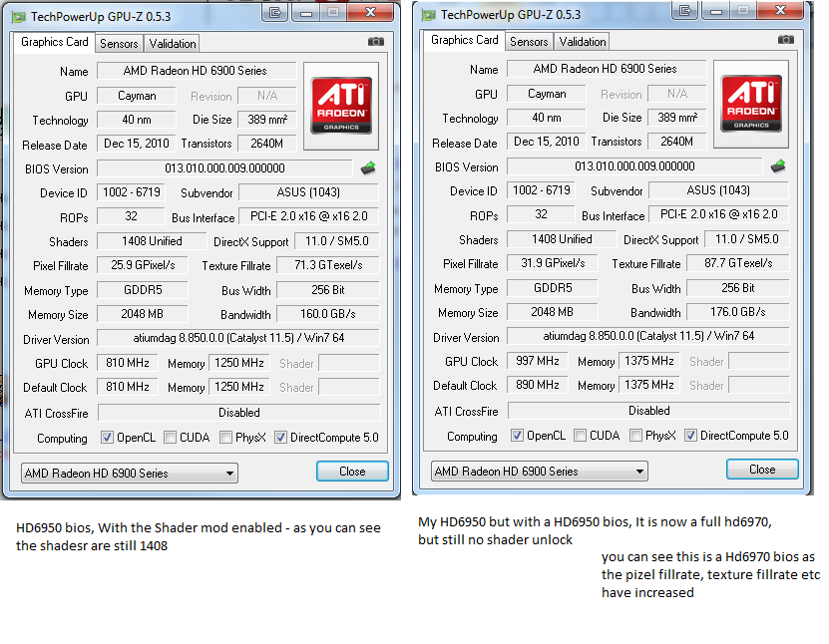This screenshot has height=644, width=829.
Task: Click BIOS save chip icon in right window
Action: tap(778, 165)
